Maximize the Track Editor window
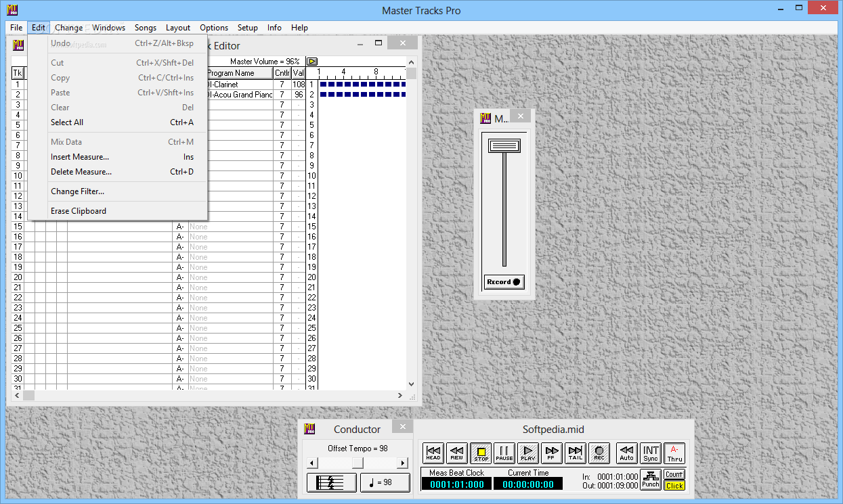 [x=379, y=43]
